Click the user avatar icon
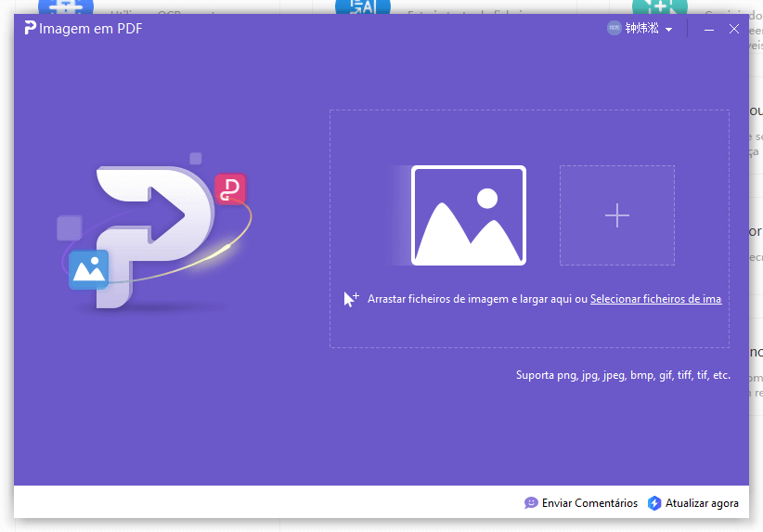763x532 pixels. [614, 28]
